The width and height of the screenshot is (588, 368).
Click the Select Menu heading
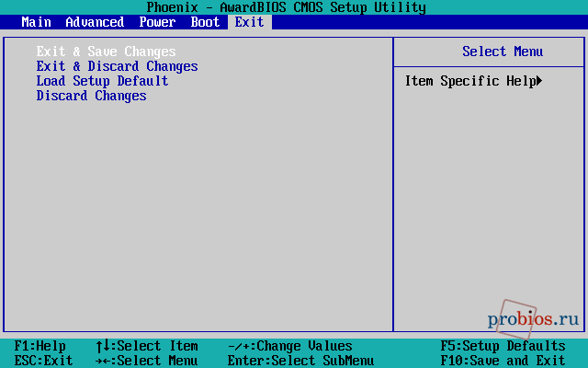click(x=503, y=52)
